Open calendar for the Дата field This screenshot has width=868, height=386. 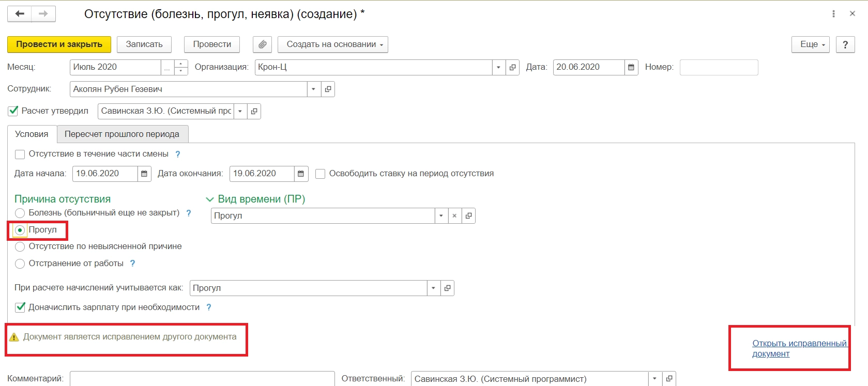click(x=631, y=67)
